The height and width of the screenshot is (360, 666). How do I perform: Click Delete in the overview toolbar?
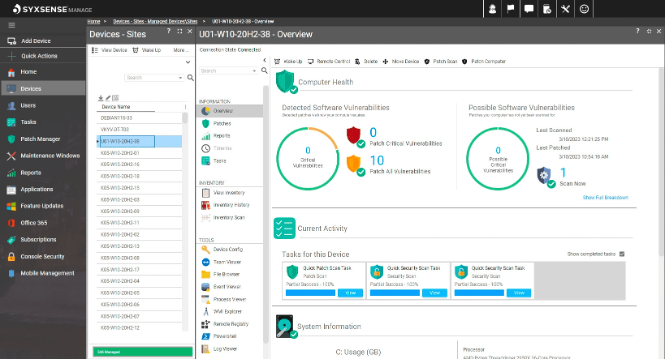[x=366, y=62]
